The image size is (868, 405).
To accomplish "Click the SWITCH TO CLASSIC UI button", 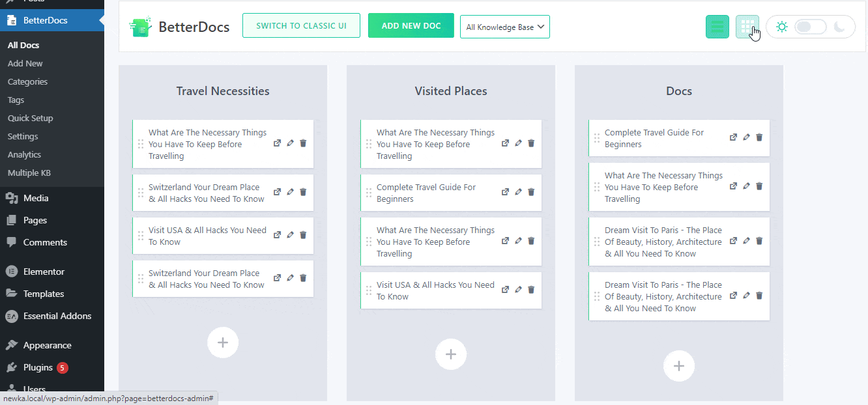I will point(301,25).
